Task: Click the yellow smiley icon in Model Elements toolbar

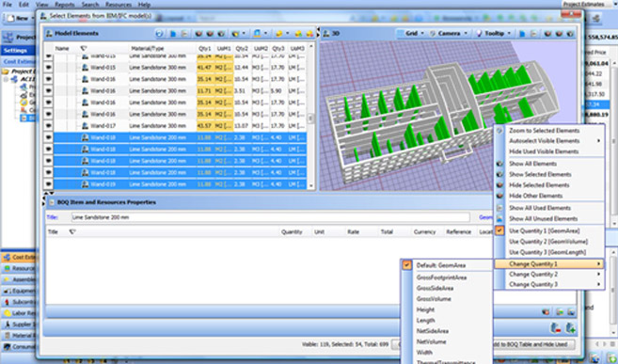Action: pyautogui.click(x=279, y=34)
